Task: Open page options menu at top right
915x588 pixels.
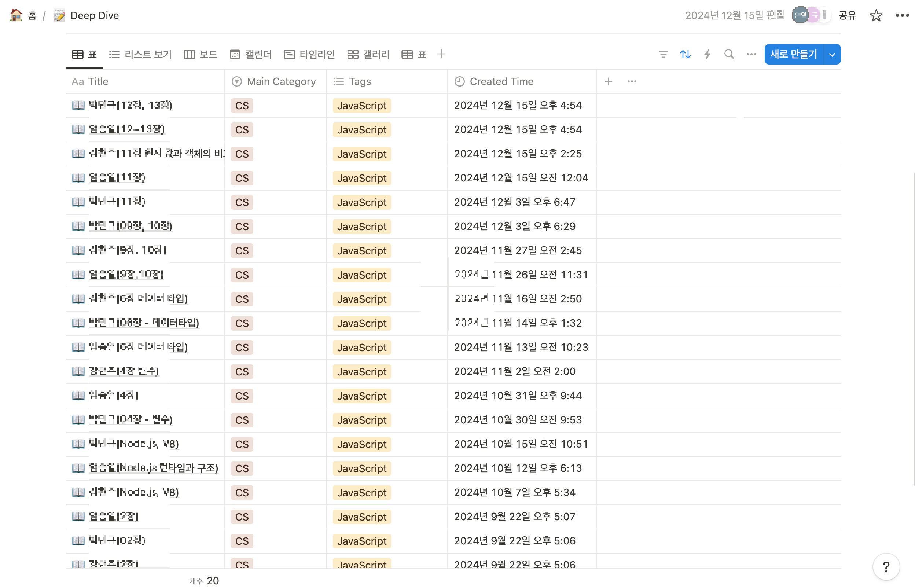Action: click(902, 15)
